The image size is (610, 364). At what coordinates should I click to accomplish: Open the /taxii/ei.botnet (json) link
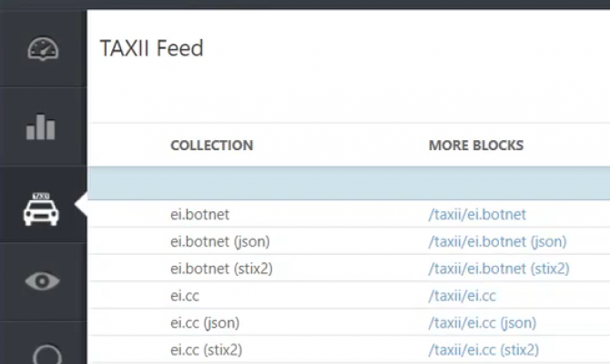pos(497,241)
